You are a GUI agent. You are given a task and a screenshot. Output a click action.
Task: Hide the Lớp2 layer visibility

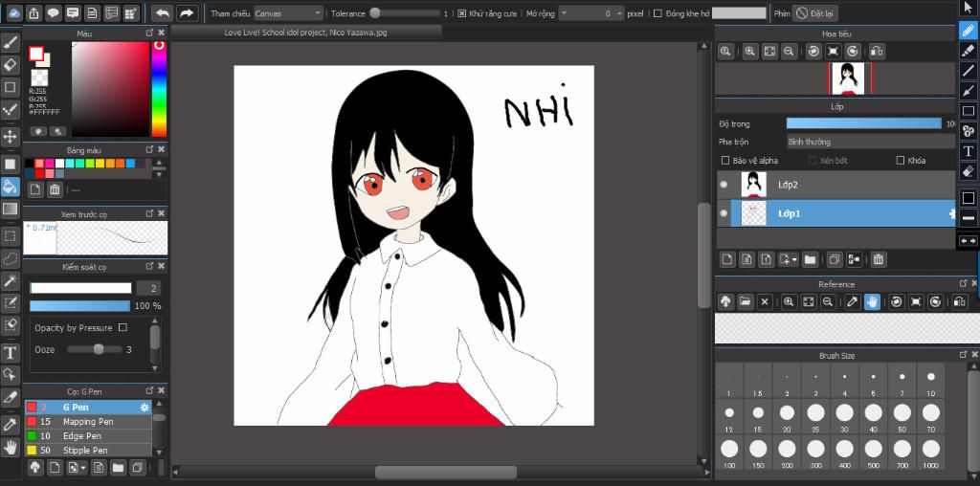tap(724, 185)
